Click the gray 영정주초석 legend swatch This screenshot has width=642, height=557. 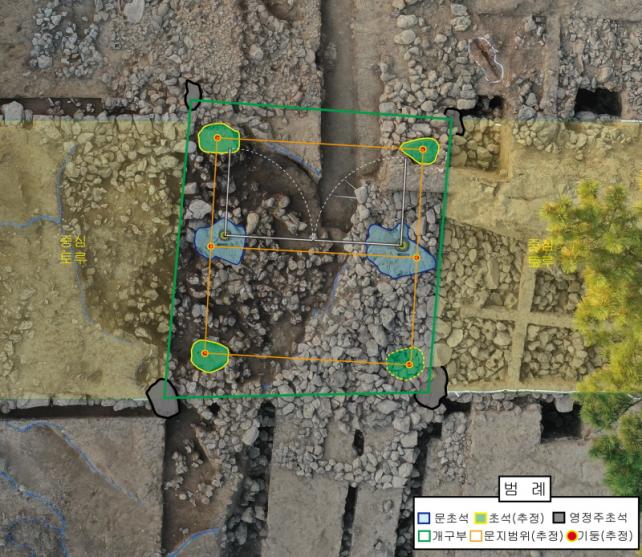561,518
